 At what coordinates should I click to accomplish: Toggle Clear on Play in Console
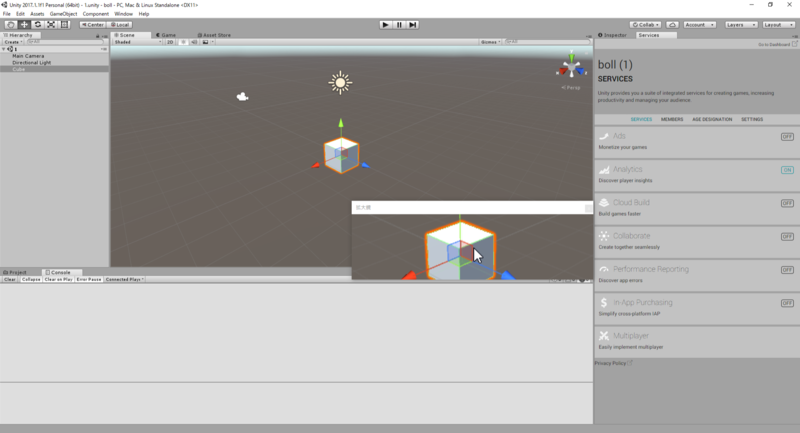(58, 279)
